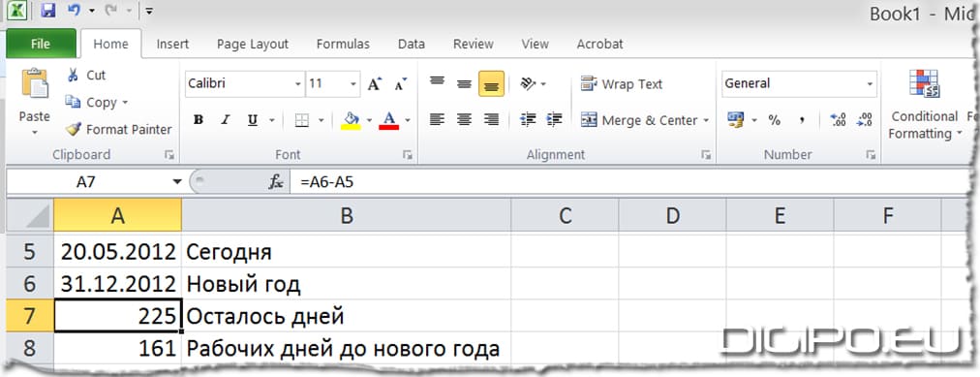Align text right
Image resolution: width=980 pixels, height=377 pixels.
click(491, 120)
